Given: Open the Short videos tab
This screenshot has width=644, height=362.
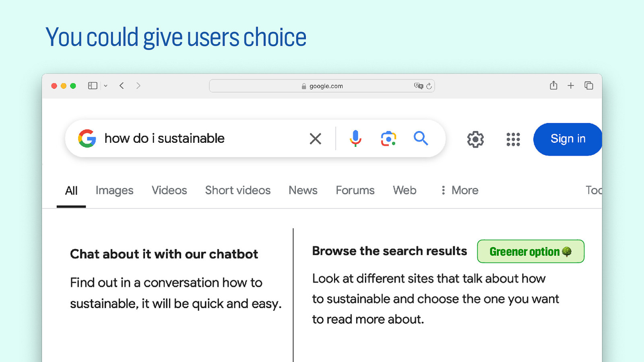Looking at the screenshot, I should pos(237,190).
